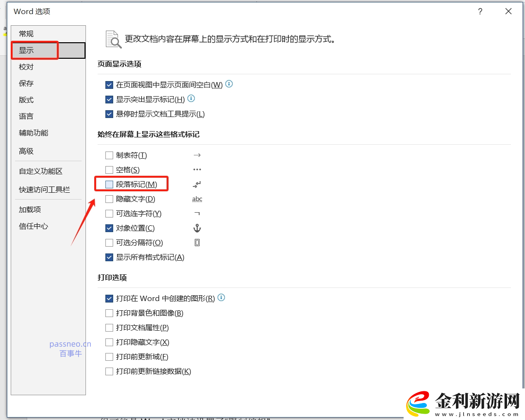Click the help question mark icon
Viewport: 525px width, 420px height.
tap(480, 11)
